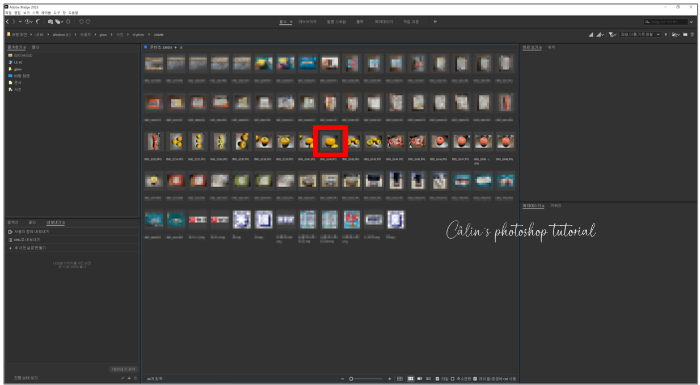Image resolution: width=700 pixels, height=385 pixels.
Task: Switch to the Filmstrip workspace tab
Action: (x=336, y=21)
